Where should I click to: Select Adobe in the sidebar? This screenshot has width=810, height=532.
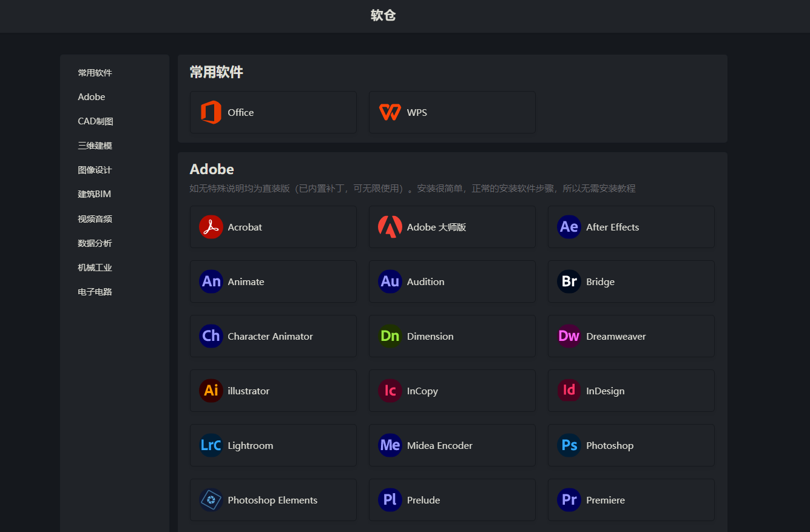[x=92, y=97]
